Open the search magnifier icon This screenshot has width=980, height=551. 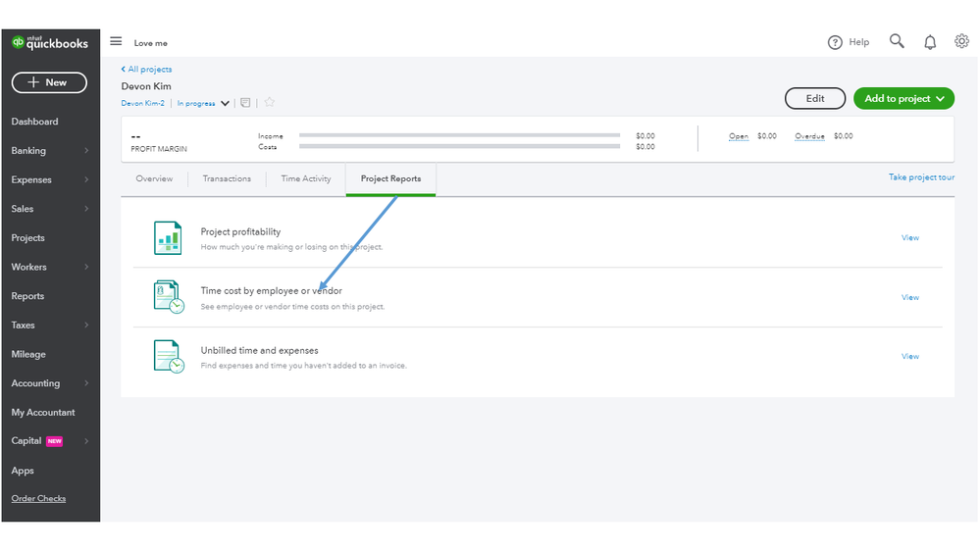click(897, 41)
